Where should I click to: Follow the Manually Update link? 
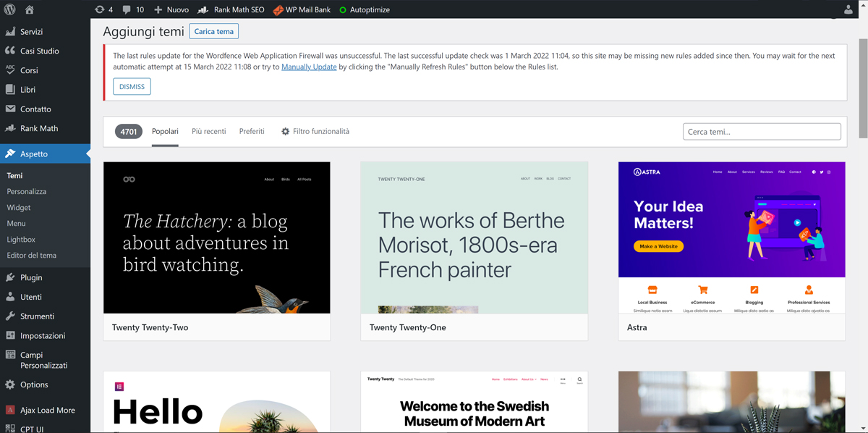309,67
